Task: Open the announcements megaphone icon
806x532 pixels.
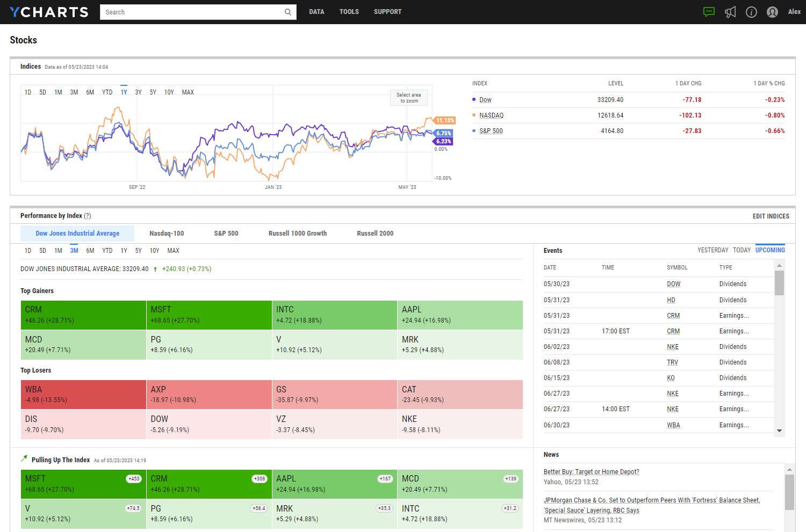Action: tap(730, 12)
